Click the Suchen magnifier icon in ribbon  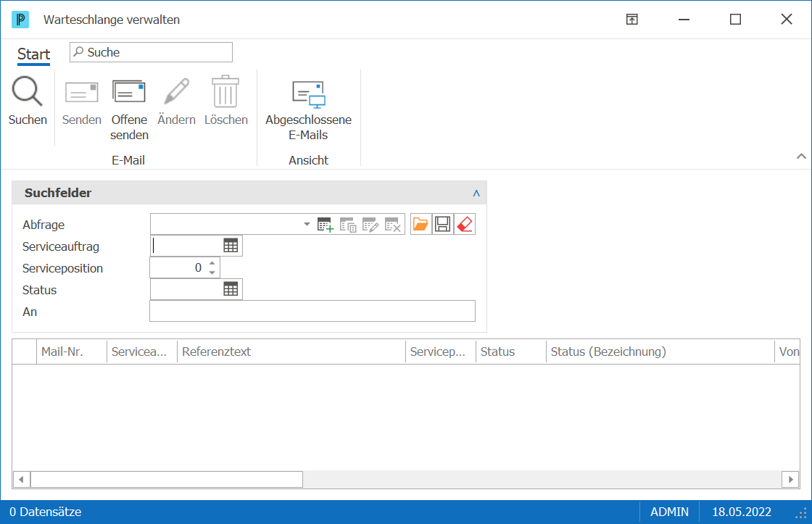click(28, 91)
